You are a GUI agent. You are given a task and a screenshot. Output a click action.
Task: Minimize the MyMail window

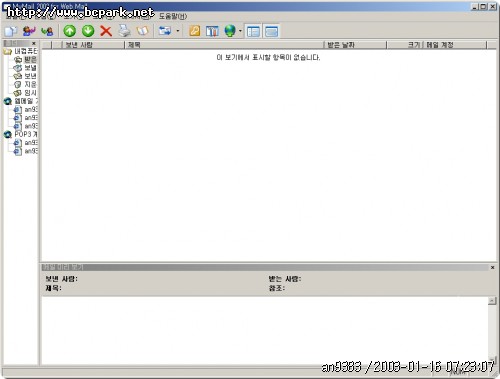475,6
